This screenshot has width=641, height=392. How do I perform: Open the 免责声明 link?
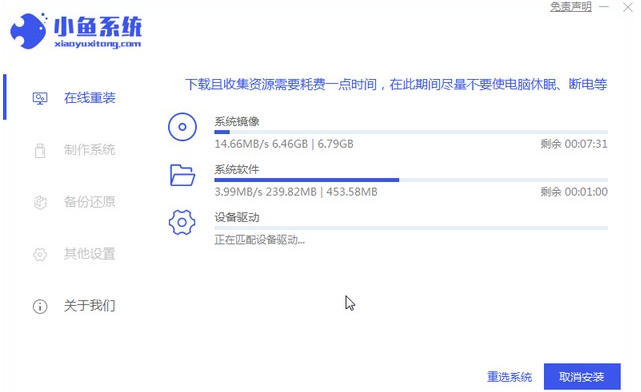click(571, 7)
